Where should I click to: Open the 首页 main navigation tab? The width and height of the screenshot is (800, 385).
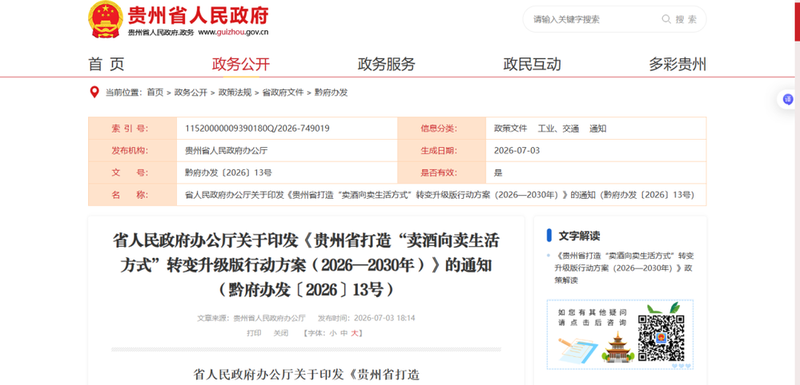106,64
